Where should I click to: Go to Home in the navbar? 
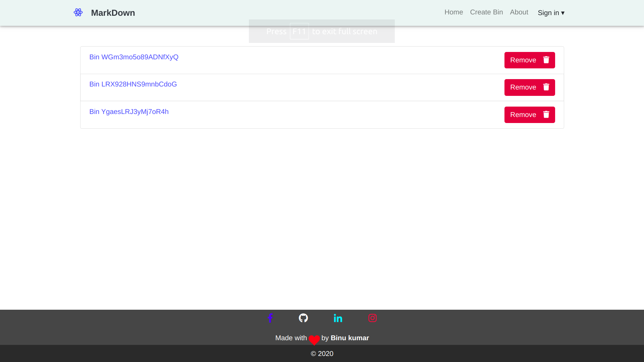[453, 12]
